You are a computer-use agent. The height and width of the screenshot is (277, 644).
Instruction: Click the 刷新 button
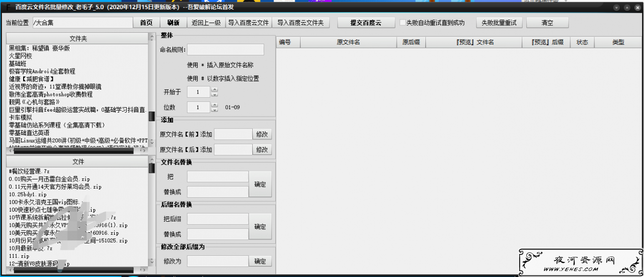174,23
